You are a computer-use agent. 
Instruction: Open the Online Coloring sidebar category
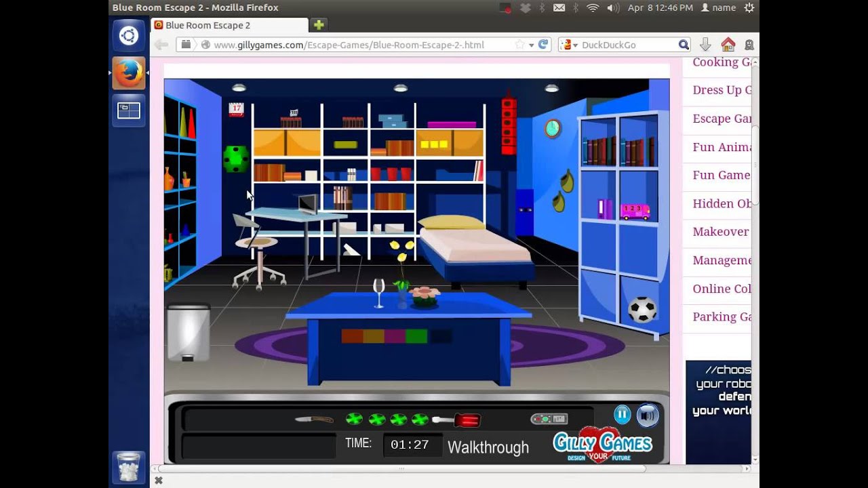(x=722, y=289)
